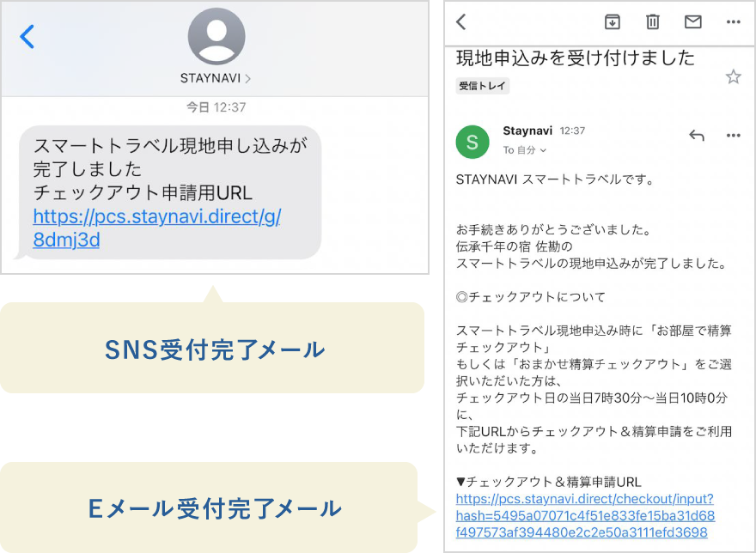
Task: Open the Staynavi sender green avatar
Action: pyautogui.click(x=472, y=142)
